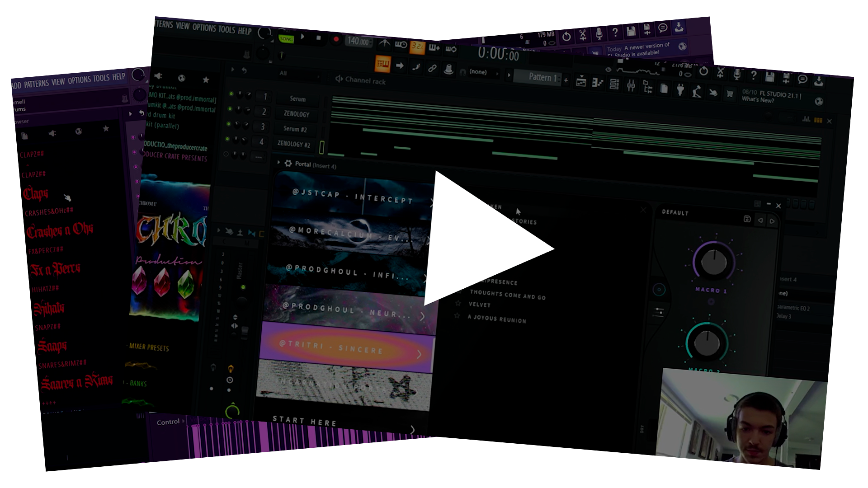This screenshot has height=488, width=868.
Task: Go to next Portal preset arrow
Action: pyautogui.click(x=772, y=221)
